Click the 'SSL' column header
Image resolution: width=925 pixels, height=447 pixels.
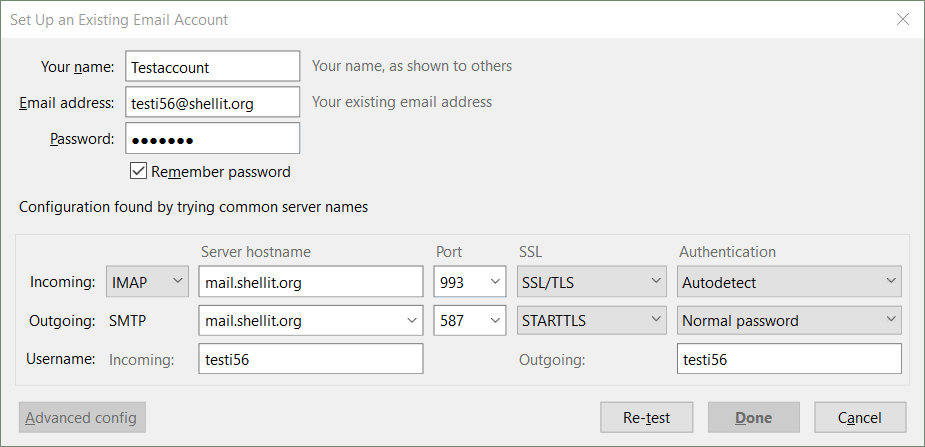[x=530, y=252]
